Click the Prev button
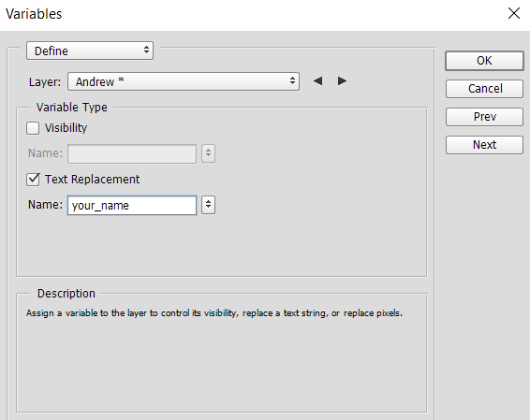 484,117
